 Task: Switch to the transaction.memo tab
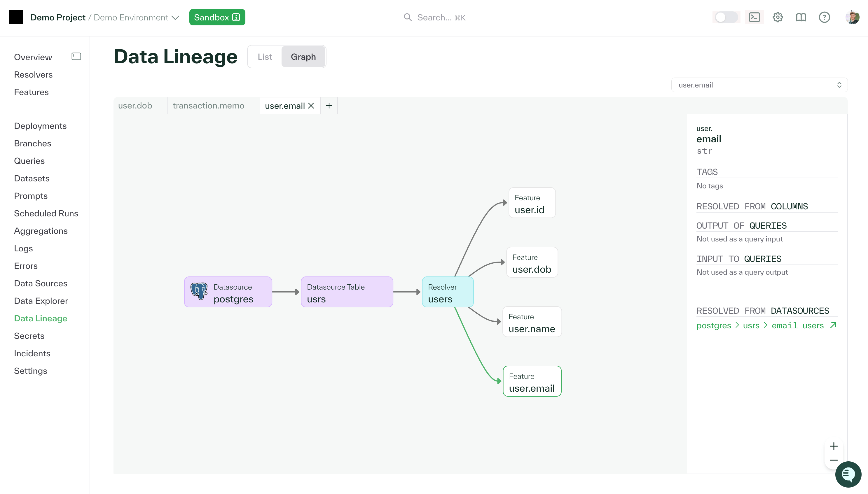pyautogui.click(x=208, y=106)
